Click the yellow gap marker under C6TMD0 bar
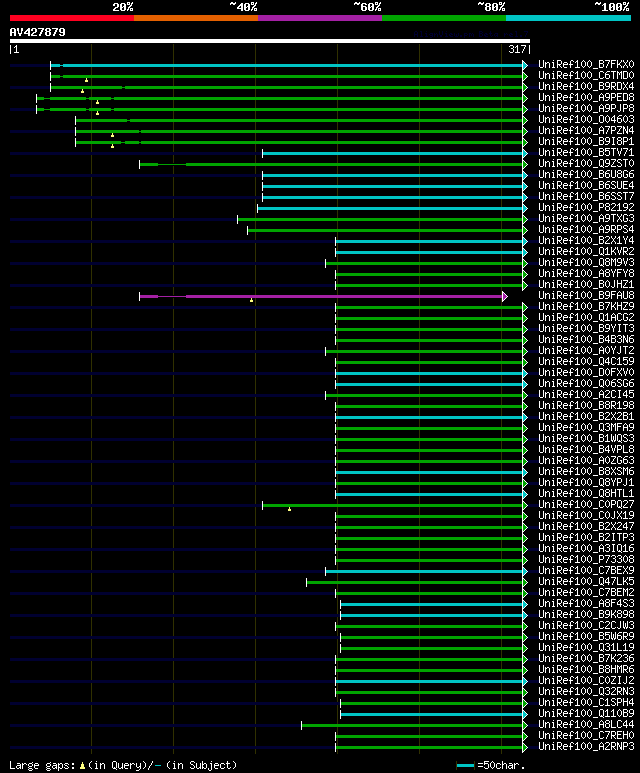The image size is (640, 773). (x=86, y=80)
